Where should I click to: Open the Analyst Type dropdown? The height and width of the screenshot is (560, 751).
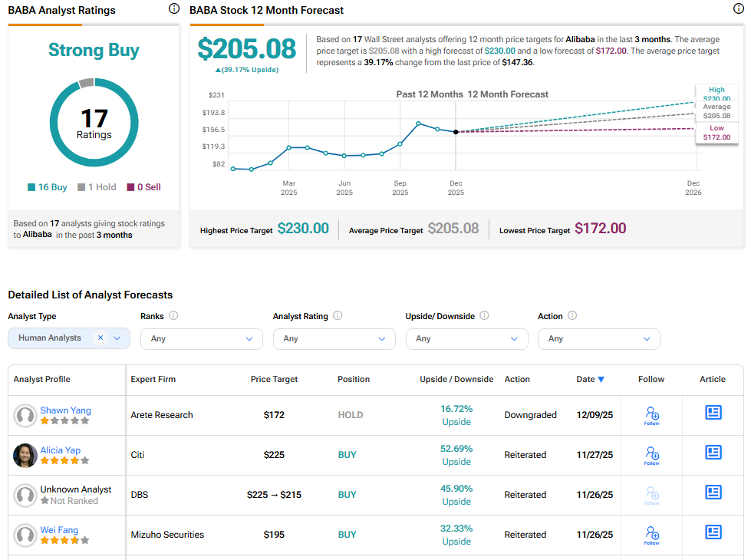pos(117,338)
